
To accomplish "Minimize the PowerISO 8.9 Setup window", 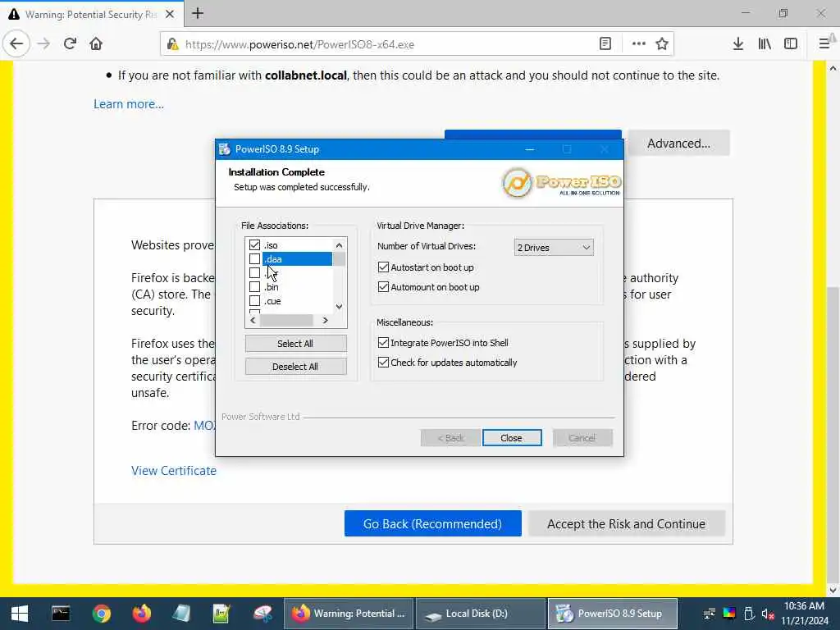I will 530,149.
